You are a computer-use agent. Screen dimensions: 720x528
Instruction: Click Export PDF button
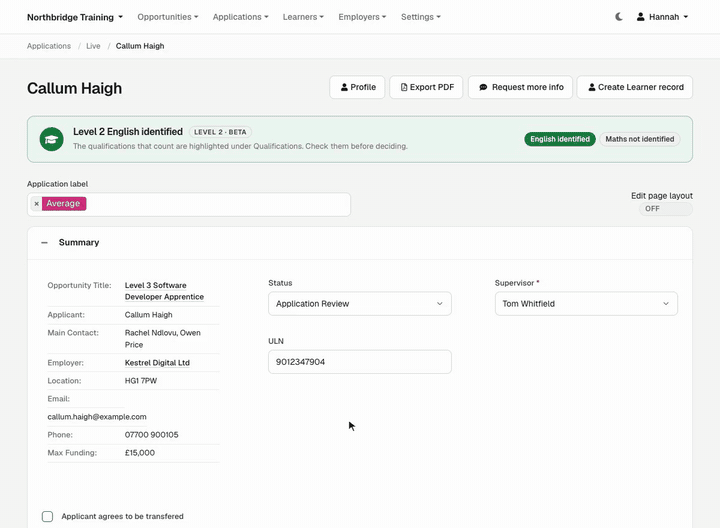426,87
